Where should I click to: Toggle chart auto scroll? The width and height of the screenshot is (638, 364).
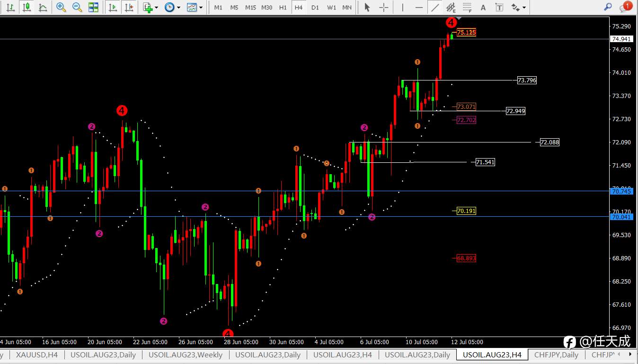tap(113, 7)
